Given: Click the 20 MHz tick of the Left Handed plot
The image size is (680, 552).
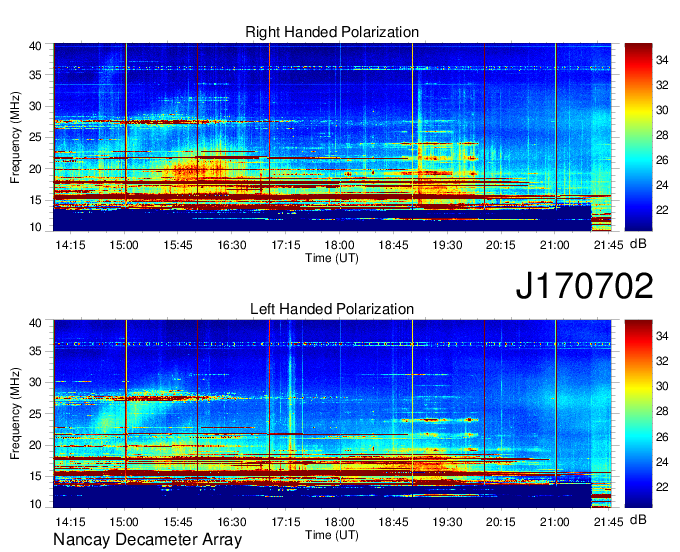Looking at the screenshot, I should (35, 445).
